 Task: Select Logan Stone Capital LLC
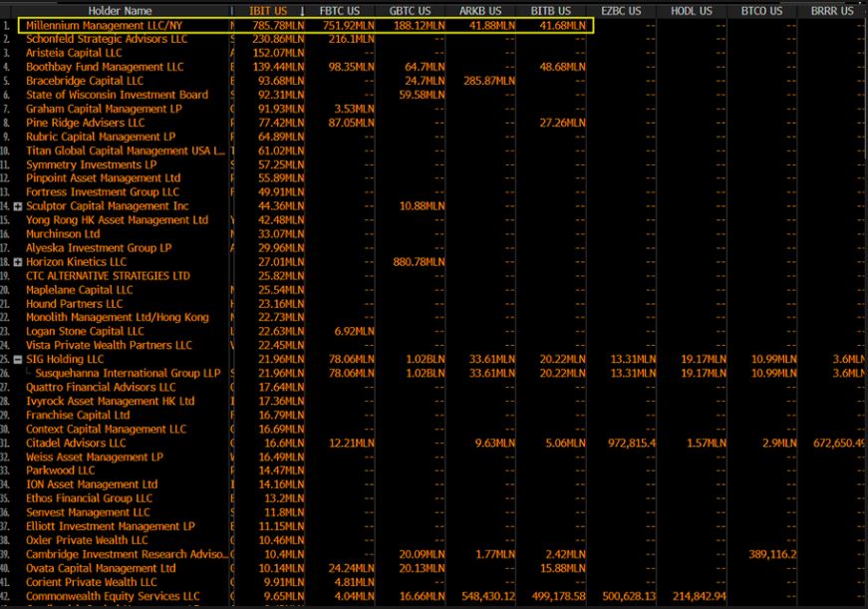(85, 331)
